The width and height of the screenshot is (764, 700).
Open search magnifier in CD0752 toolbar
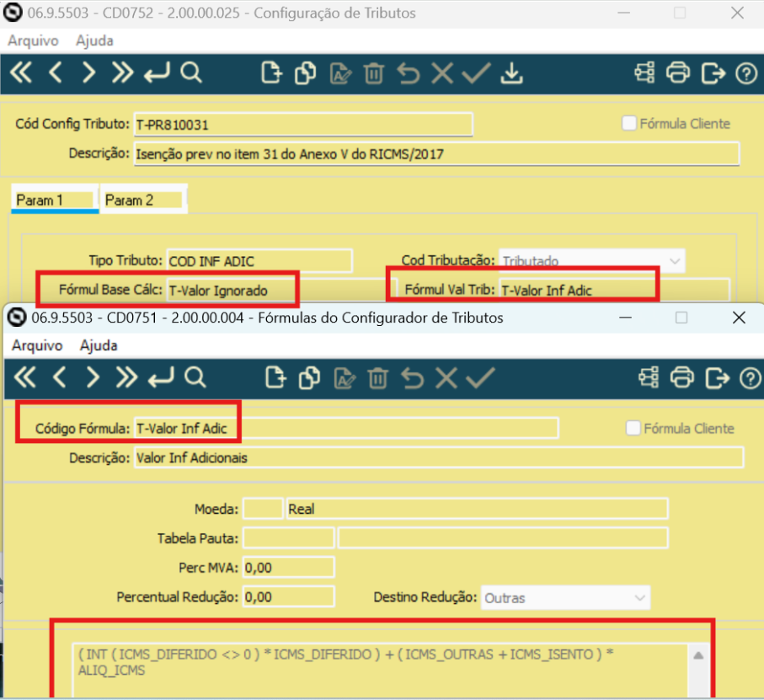[191, 73]
